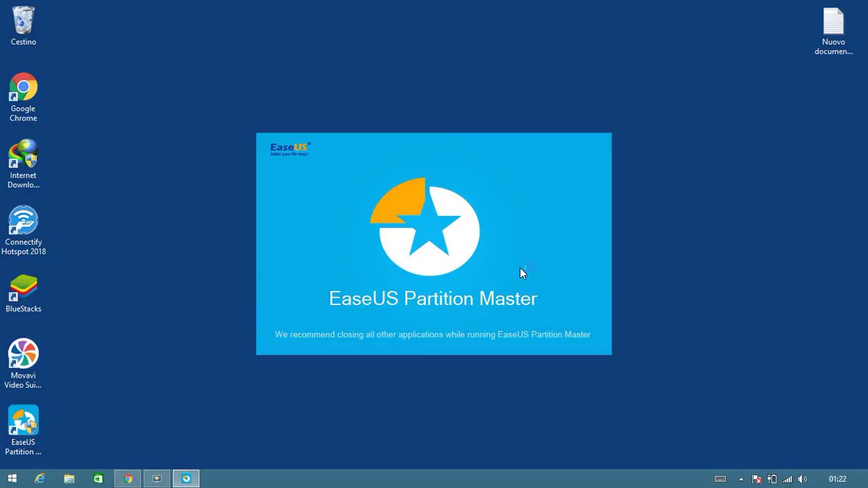Select the Internet Download Manager desktop shortcut
The image size is (868, 488).
click(23, 164)
